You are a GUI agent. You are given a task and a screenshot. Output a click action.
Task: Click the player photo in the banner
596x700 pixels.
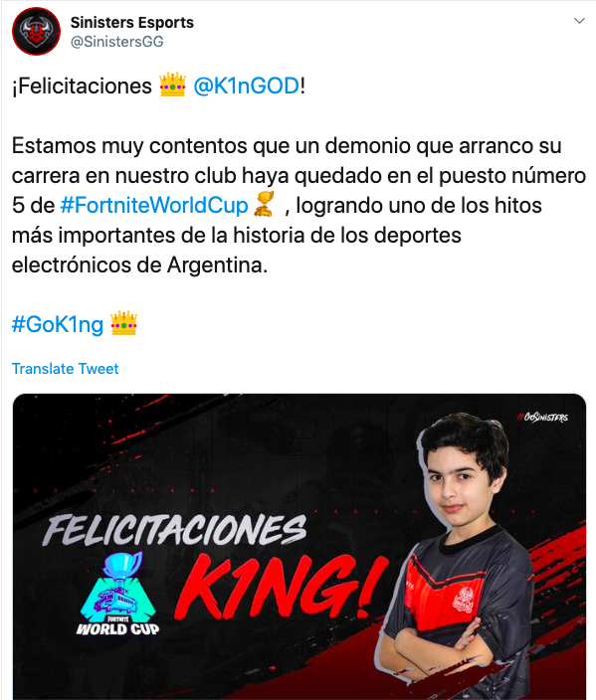(x=465, y=556)
